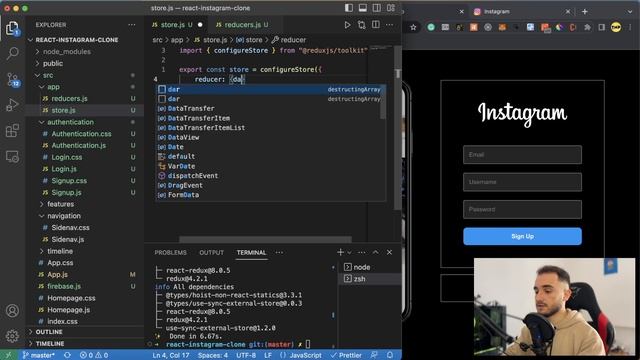Screen dimensions: 640x360
Task: Select master branch in status bar
Action: click(x=39, y=355)
